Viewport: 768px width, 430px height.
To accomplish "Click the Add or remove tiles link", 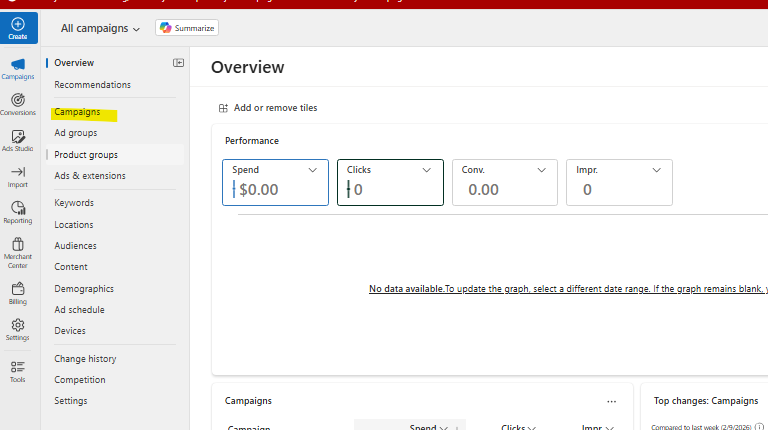I will click(275, 108).
